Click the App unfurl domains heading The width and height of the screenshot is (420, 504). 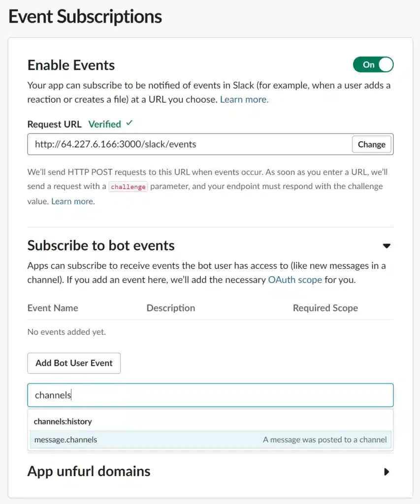point(89,471)
